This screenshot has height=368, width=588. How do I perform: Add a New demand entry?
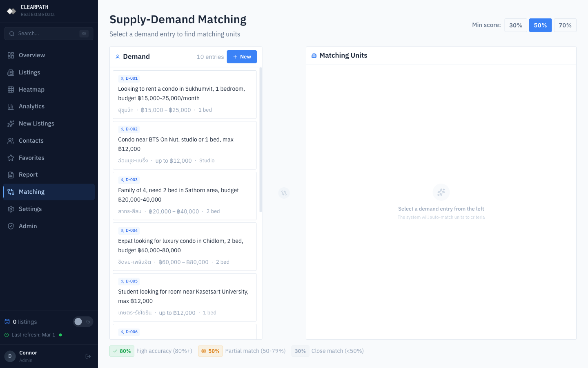pyautogui.click(x=242, y=57)
